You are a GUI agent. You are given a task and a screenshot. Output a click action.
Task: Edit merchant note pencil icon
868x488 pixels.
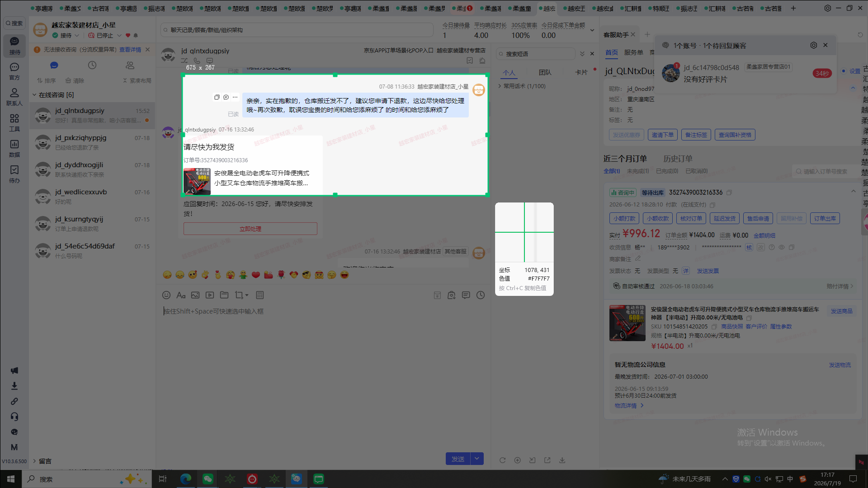[638, 258]
